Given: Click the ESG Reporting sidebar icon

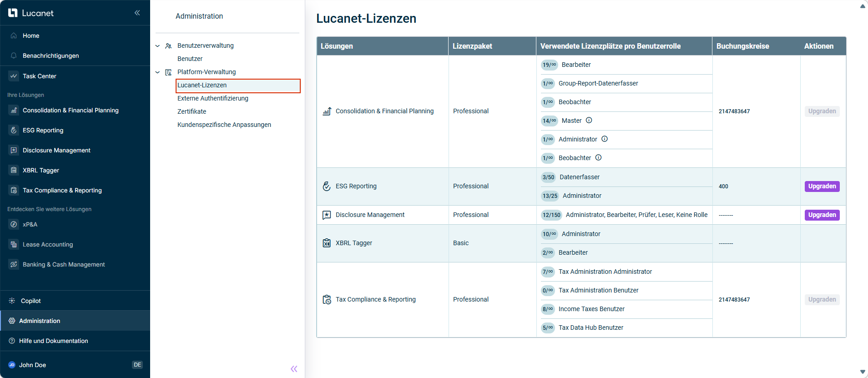Looking at the screenshot, I should pyautogui.click(x=14, y=130).
